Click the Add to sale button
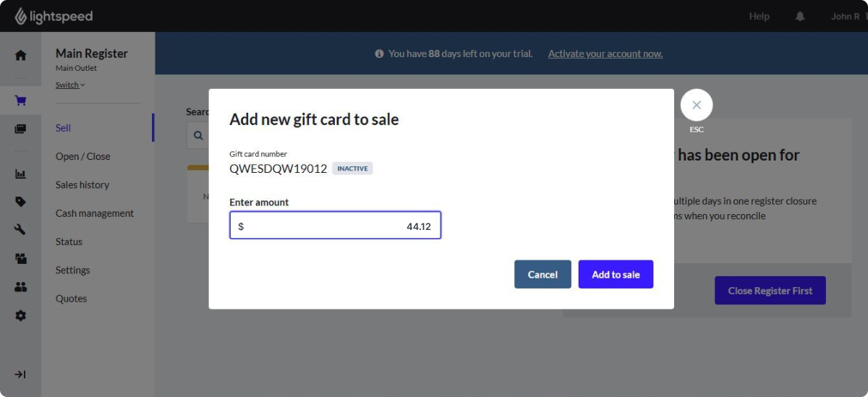The image size is (868, 397). [x=616, y=274]
